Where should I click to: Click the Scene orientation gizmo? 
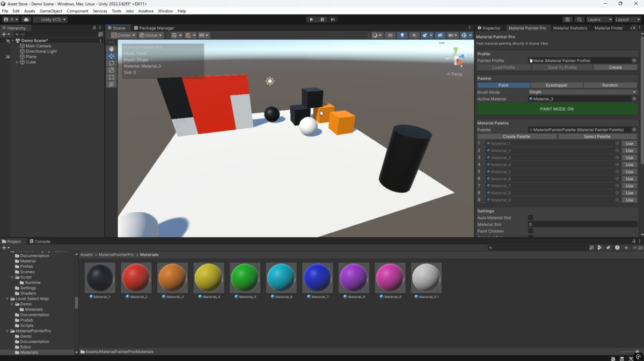coord(456,58)
